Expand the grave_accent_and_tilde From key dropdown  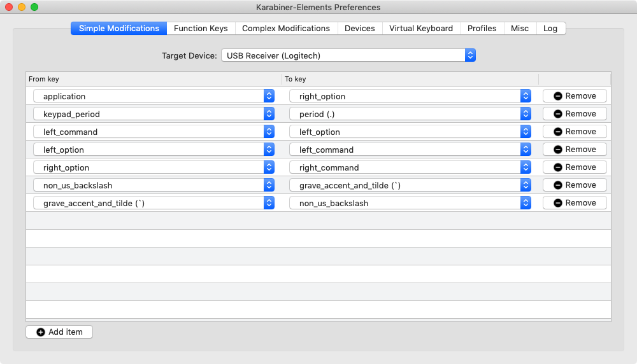coord(154,203)
